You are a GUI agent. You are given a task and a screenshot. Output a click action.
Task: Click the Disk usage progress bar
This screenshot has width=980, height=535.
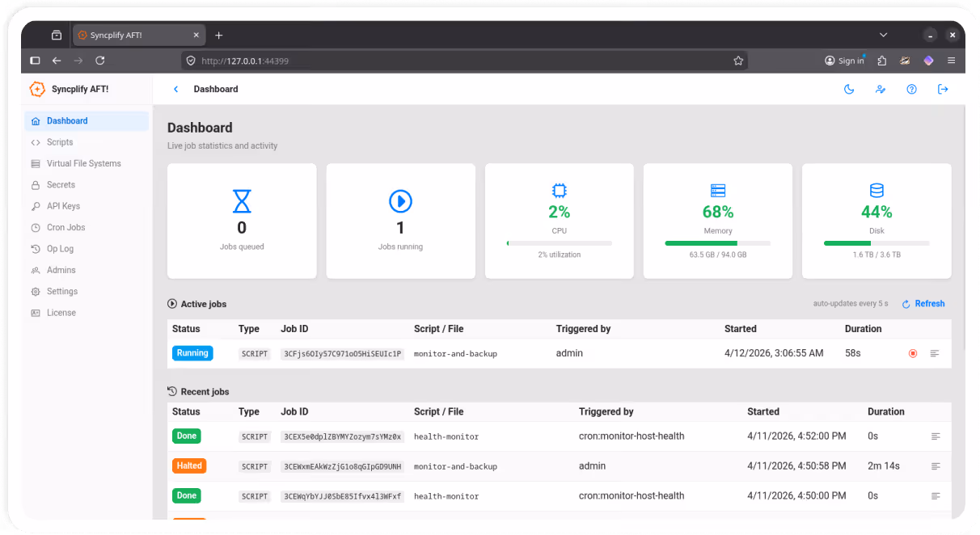coord(877,242)
